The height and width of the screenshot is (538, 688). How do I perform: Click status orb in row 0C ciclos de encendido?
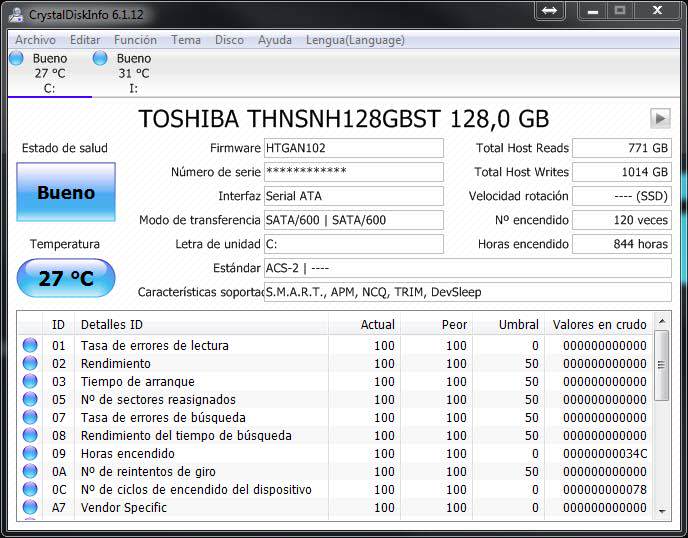[x=30, y=489]
